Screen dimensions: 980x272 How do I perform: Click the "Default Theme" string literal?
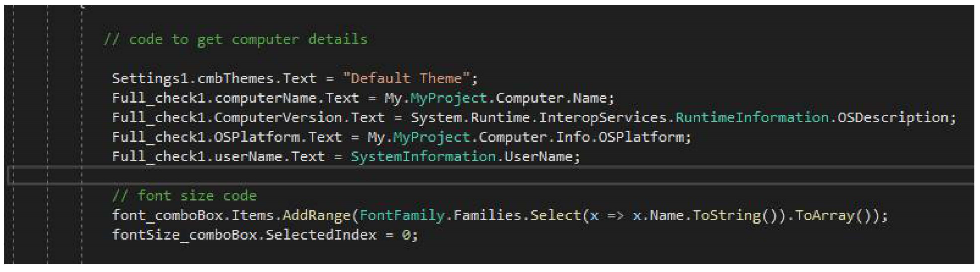(x=406, y=78)
